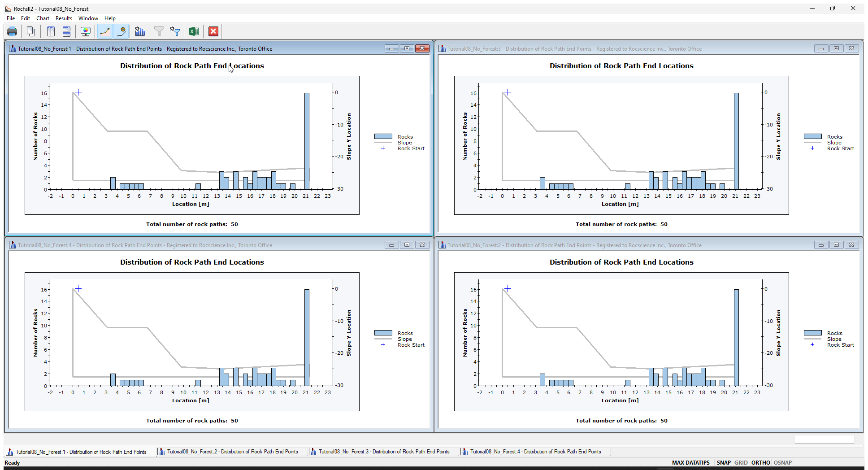Click Rocks legend swatch in No_Forest:1 window
868x470 pixels.
tap(383, 136)
